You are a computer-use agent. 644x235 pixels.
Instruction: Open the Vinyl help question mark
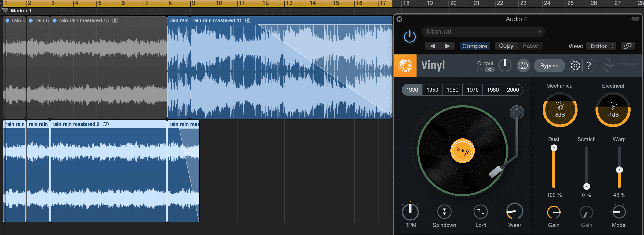click(589, 66)
